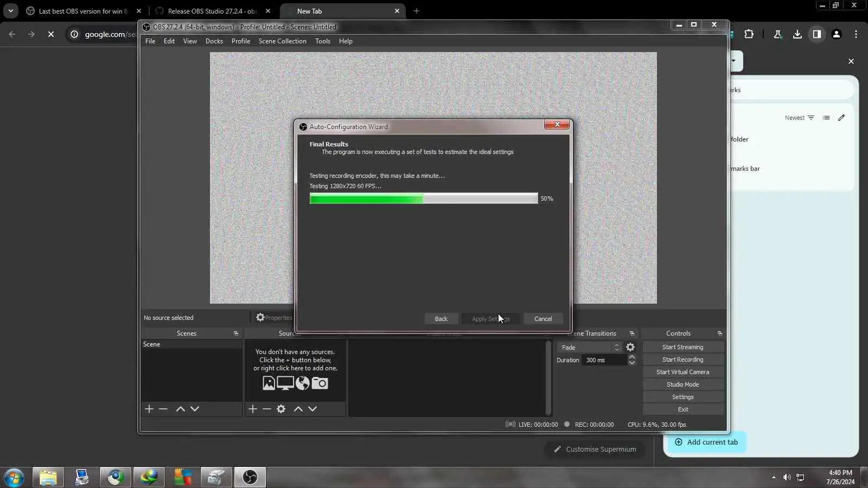Toggle Studio Mode in OBS Controls

[683, 384]
